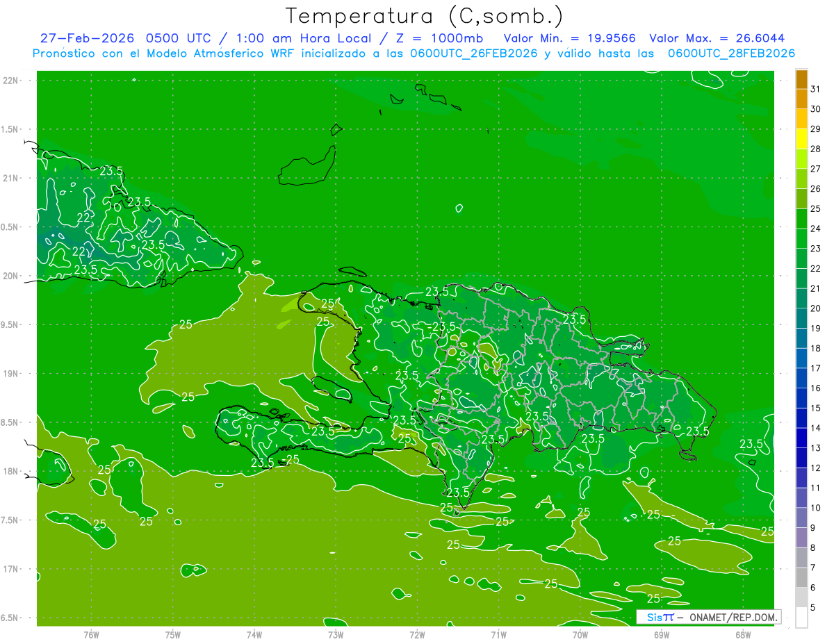Click the color scale value '18'
Screen dimensions: 834x644
click(x=816, y=348)
